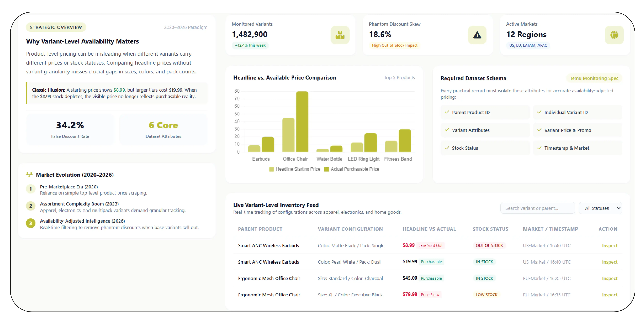Toggle Headline Starting Price legend entry
The height and width of the screenshot is (320, 644).
(295, 169)
